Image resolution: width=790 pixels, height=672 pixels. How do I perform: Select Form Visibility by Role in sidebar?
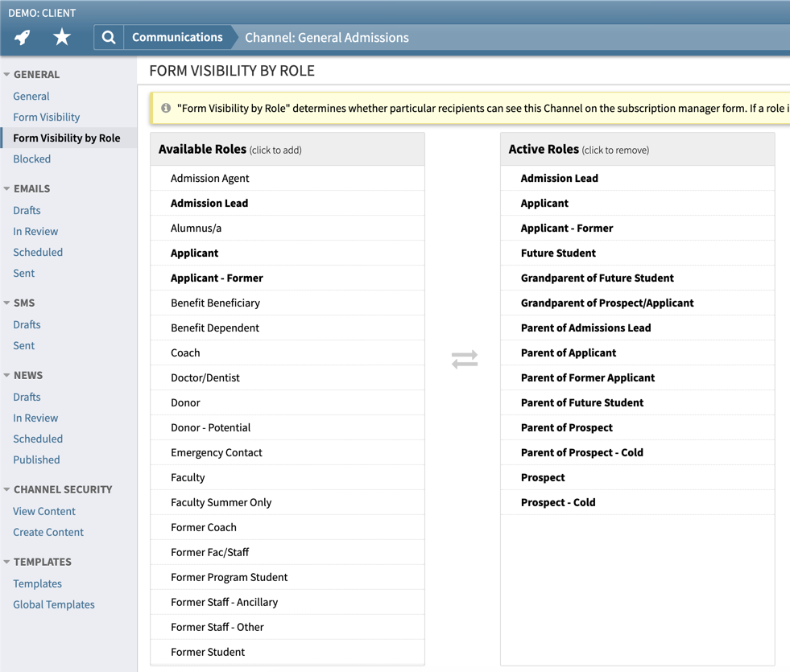coord(67,138)
